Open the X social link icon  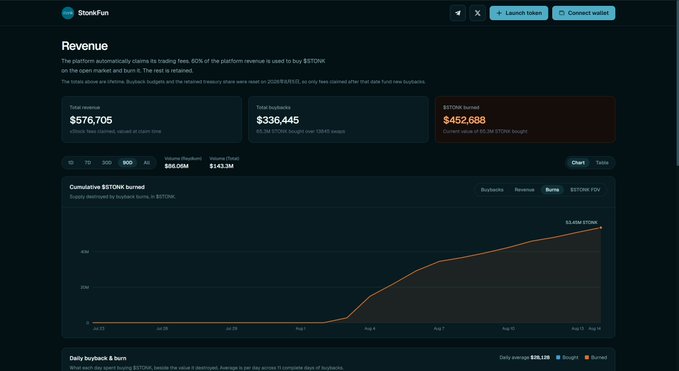pyautogui.click(x=478, y=13)
